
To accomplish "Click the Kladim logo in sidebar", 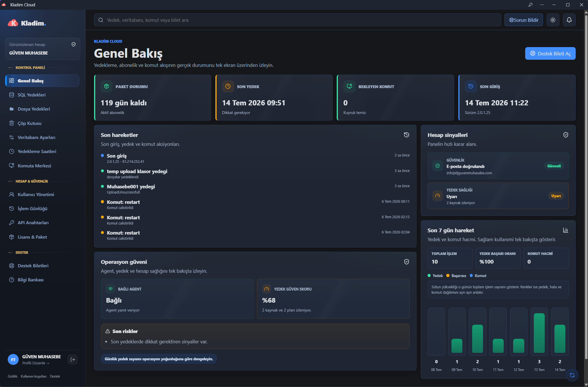I will click(x=27, y=23).
